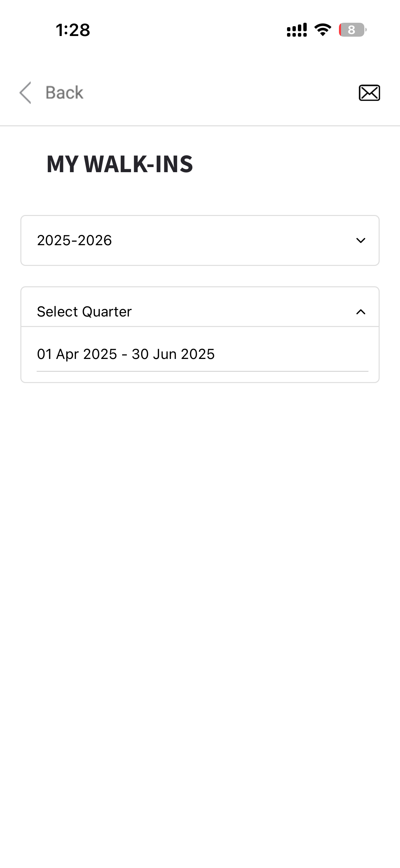Tap the back chevron arrow

click(25, 92)
